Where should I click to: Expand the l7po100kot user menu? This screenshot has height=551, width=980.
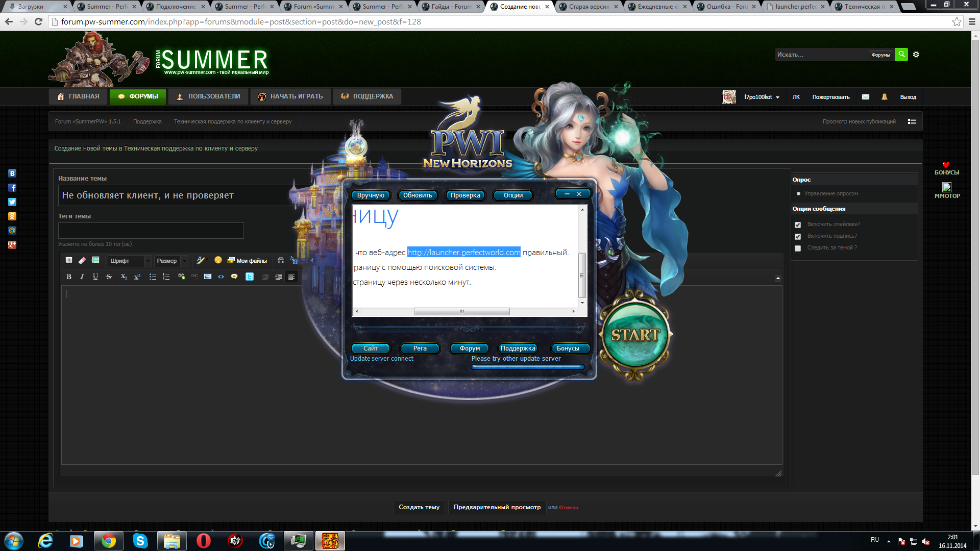click(762, 97)
